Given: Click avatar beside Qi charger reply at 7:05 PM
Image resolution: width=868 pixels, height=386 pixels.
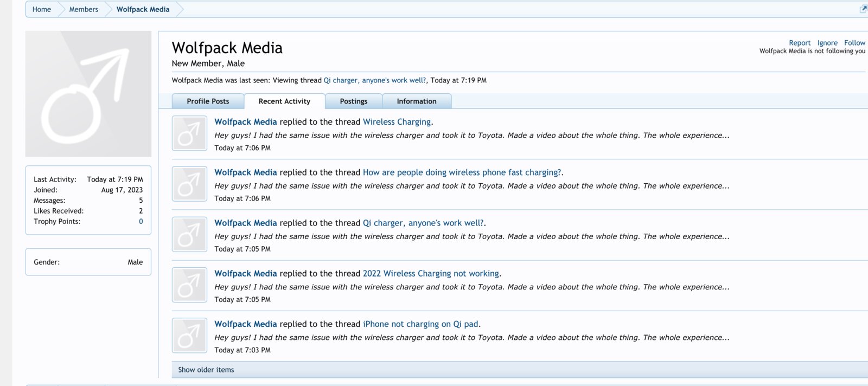Looking at the screenshot, I should 189,234.
